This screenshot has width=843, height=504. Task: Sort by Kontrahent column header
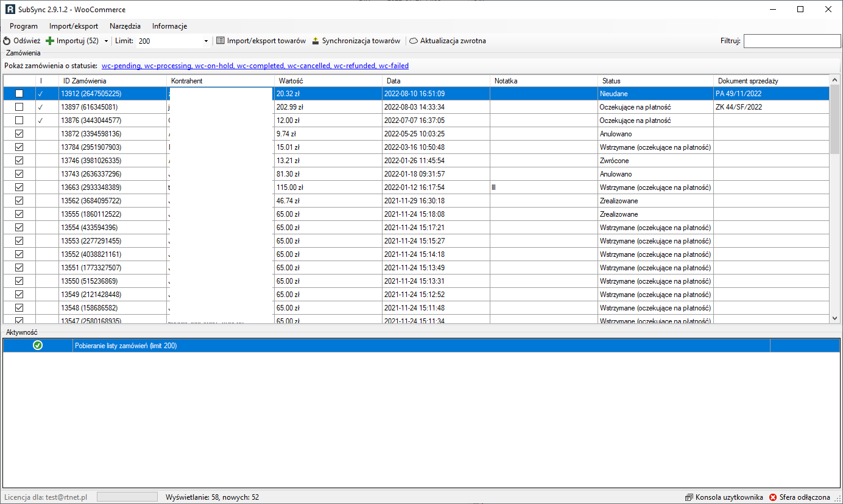(220, 81)
